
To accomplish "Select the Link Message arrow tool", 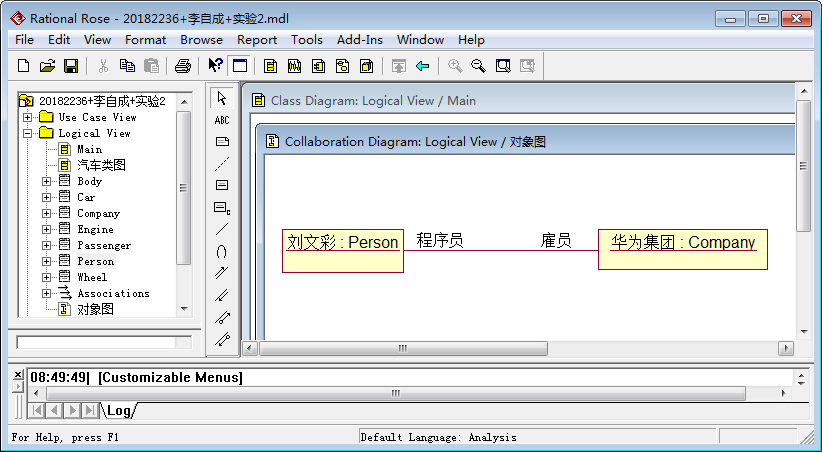I will 222,273.
